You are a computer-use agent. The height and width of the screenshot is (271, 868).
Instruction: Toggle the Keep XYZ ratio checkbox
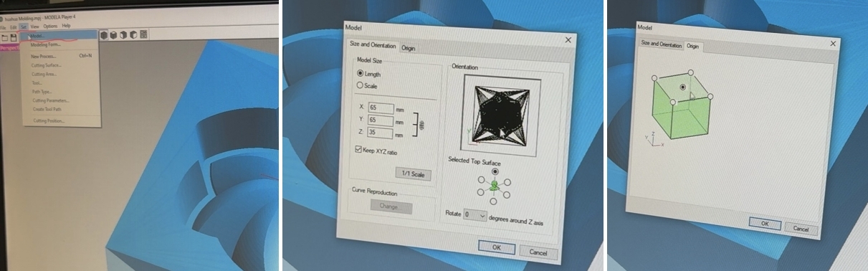pos(359,150)
